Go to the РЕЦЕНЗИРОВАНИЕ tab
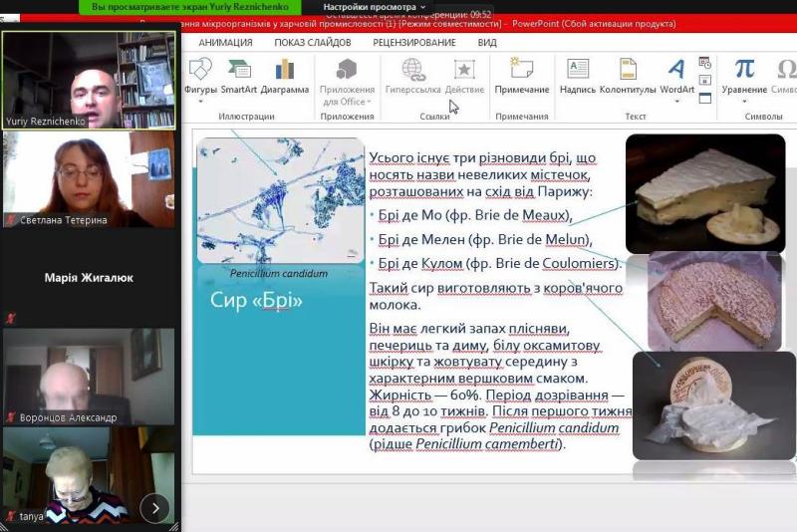This screenshot has width=797, height=532. 414,43
